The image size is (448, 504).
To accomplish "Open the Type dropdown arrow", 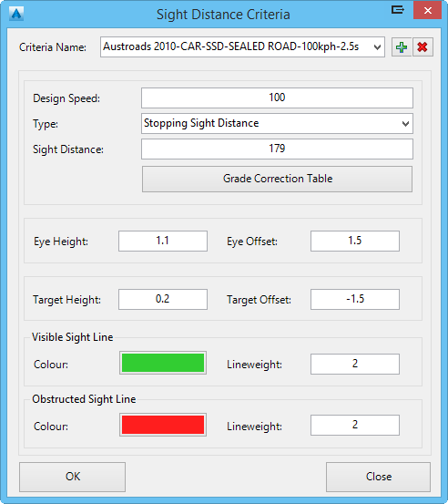I will (x=405, y=123).
